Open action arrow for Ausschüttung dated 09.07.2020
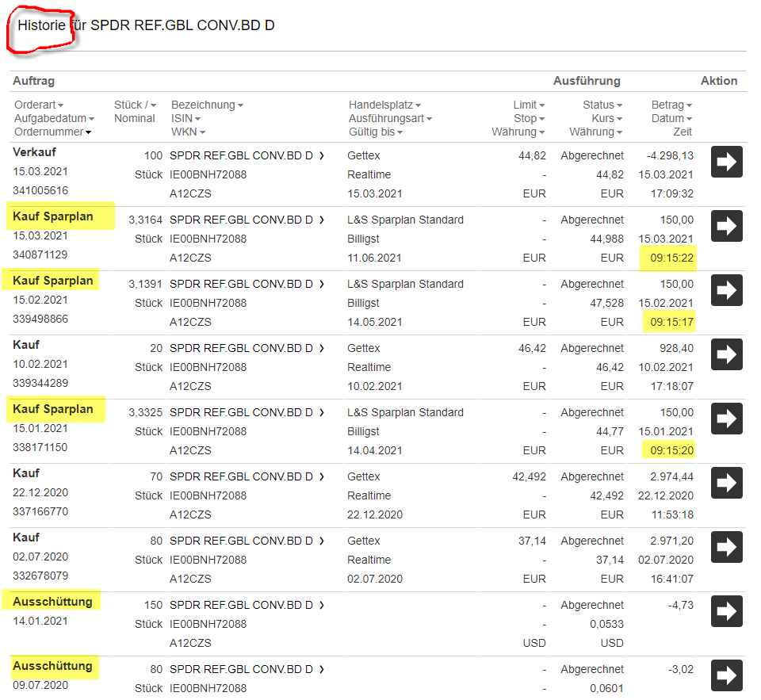This screenshot has width=761, height=700. coord(727,675)
